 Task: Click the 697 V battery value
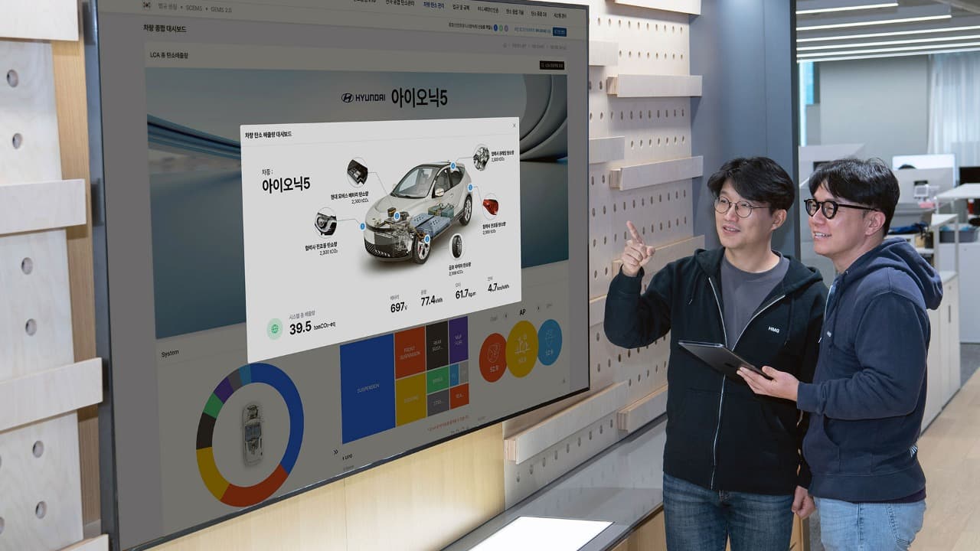[x=399, y=307]
